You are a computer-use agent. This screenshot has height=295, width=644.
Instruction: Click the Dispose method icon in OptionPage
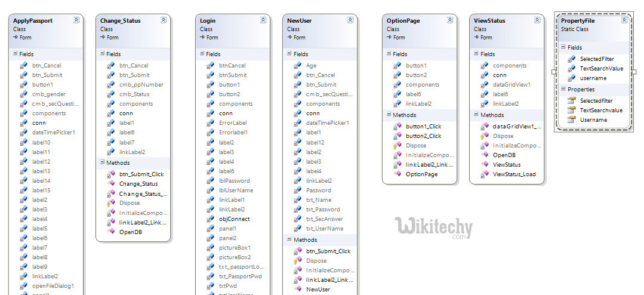point(397,146)
